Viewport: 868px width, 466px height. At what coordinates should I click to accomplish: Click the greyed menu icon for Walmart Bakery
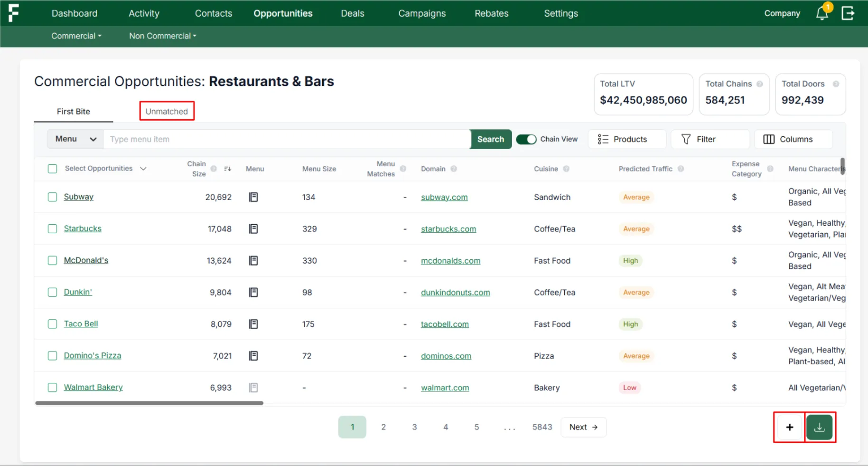(253, 388)
